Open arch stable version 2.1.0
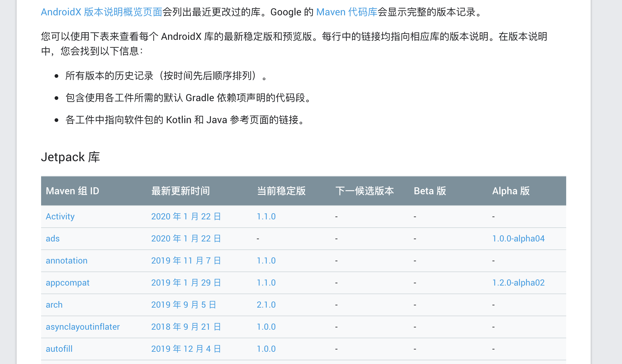The height and width of the screenshot is (364, 622). (x=266, y=305)
